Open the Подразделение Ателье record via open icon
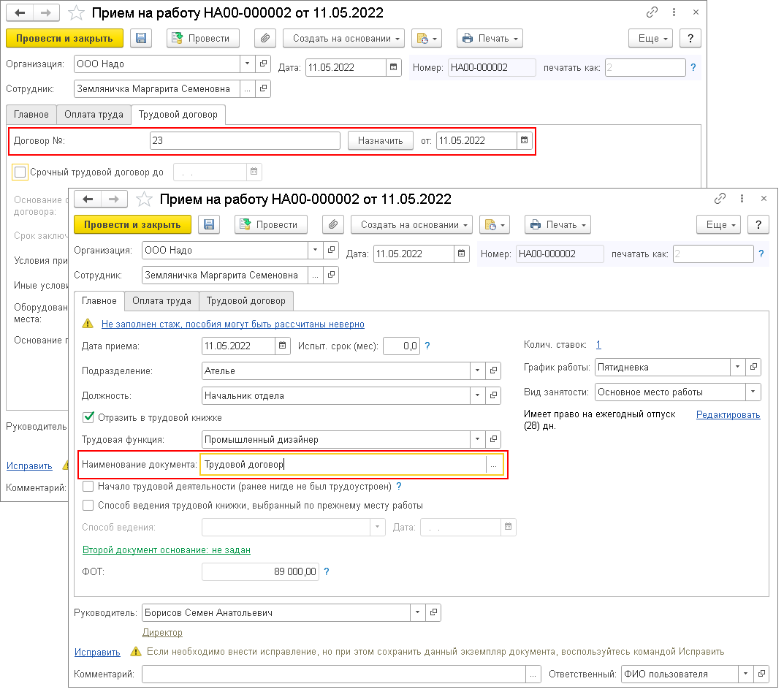The height and width of the screenshot is (692, 784). 495,370
